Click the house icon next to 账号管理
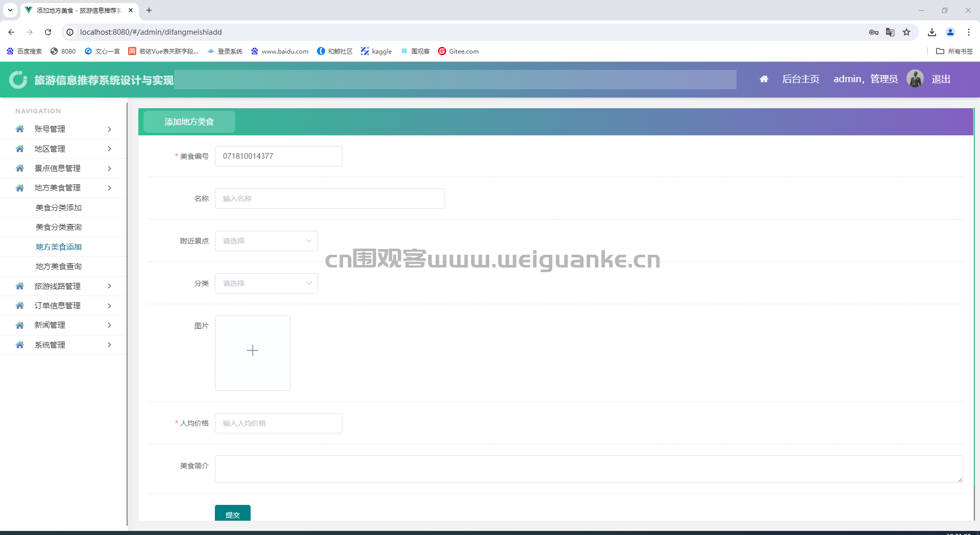 pos(20,129)
